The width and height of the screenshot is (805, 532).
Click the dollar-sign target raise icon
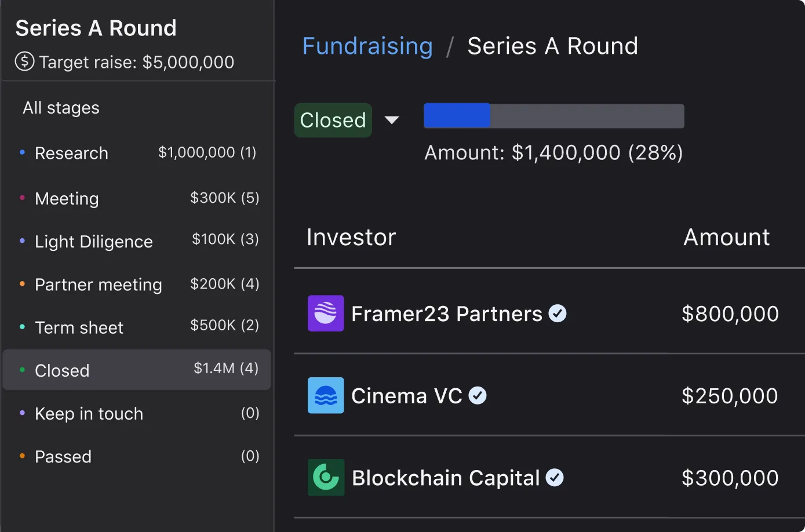click(x=24, y=61)
